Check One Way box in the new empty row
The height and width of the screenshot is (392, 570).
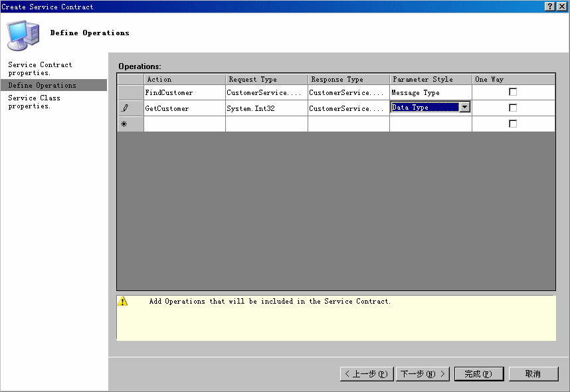coord(512,124)
